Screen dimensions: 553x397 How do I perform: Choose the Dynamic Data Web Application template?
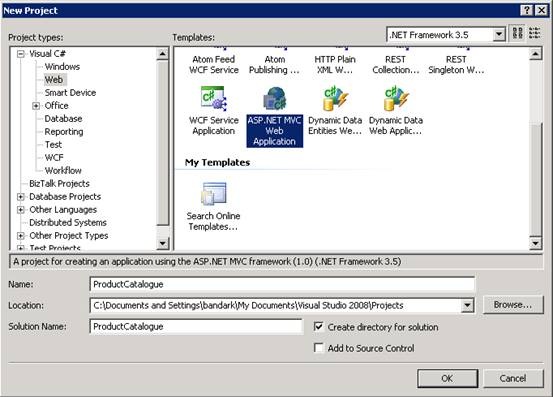coord(395,111)
